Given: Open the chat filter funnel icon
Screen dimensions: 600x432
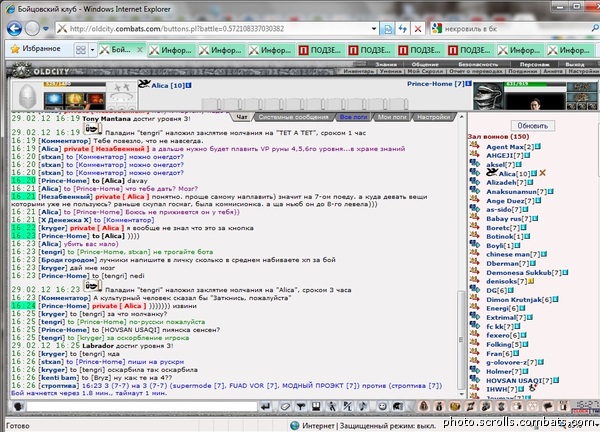Looking at the screenshot, I should pos(301,406).
